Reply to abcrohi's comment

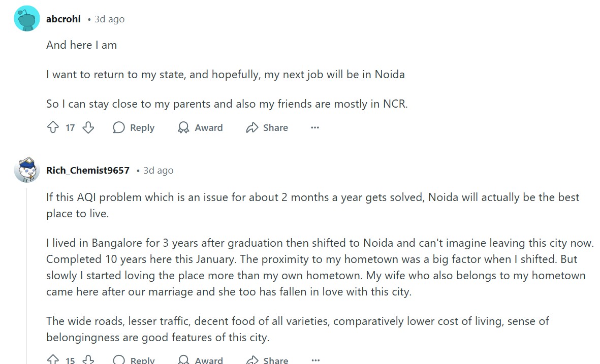click(x=134, y=127)
